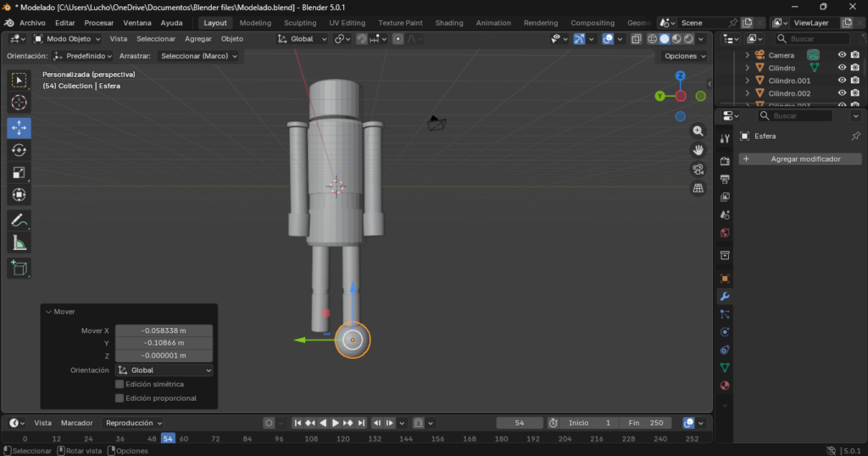Choose the Measure tool

19,244
